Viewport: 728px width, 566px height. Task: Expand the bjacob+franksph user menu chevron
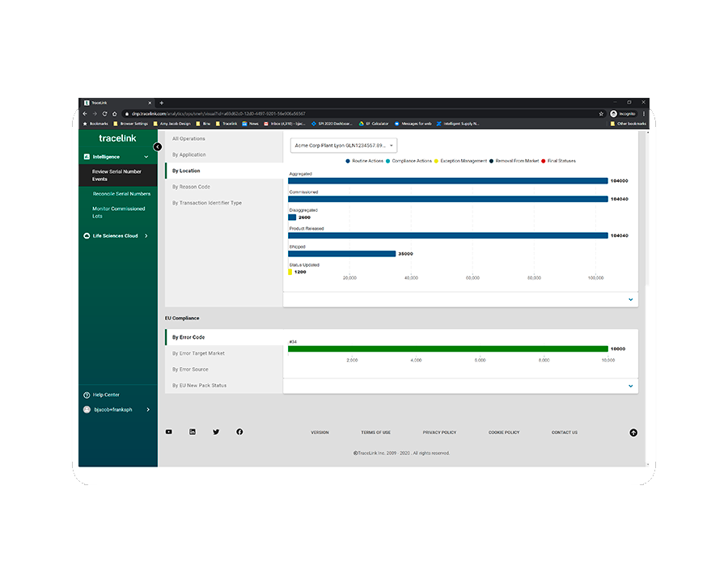148,410
